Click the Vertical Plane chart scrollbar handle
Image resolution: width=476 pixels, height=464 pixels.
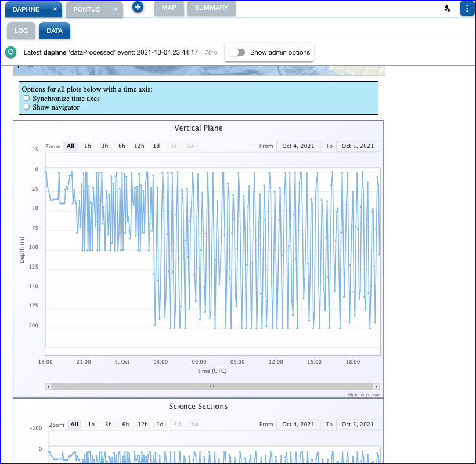[x=212, y=386]
